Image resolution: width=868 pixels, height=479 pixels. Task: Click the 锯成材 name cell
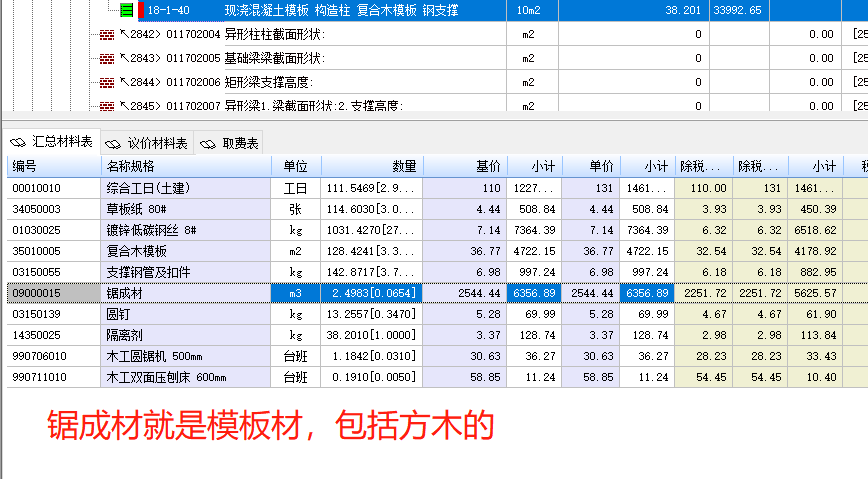pyautogui.click(x=186, y=293)
